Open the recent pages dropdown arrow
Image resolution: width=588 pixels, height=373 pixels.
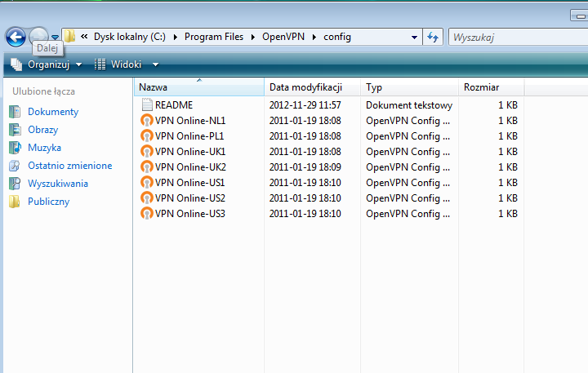(56, 37)
